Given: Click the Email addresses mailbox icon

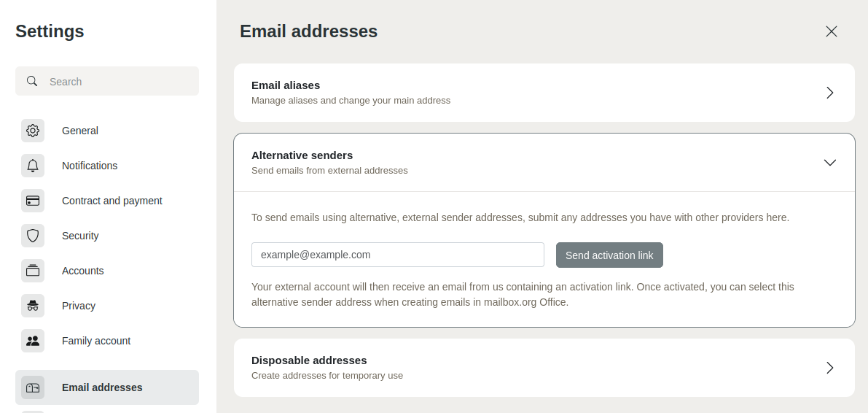Looking at the screenshot, I should 33,387.
